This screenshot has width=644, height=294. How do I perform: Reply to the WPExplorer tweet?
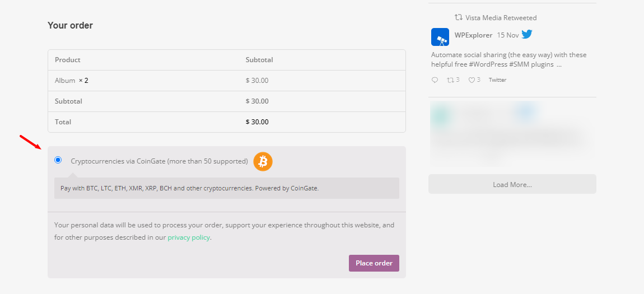point(435,80)
